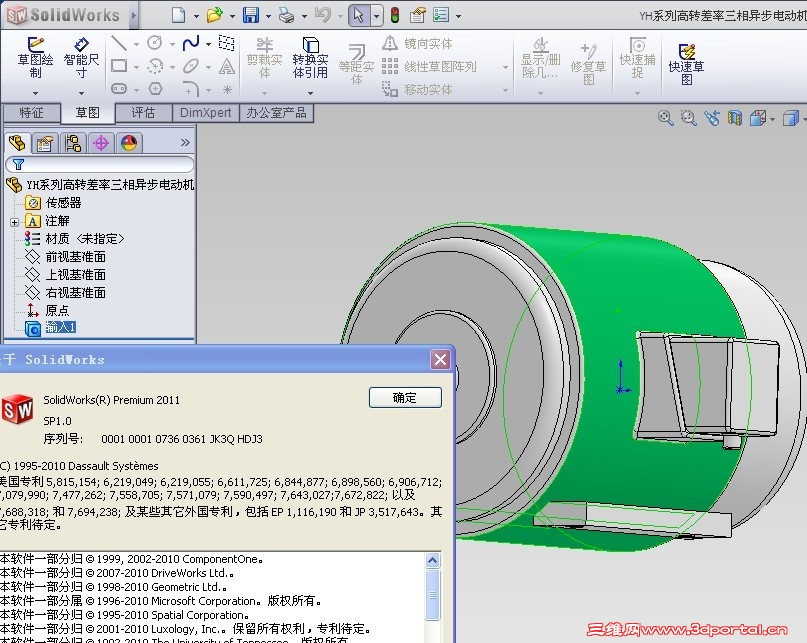Select the Sketch Fillet tool
This screenshot has width=807, height=643.
[191, 89]
